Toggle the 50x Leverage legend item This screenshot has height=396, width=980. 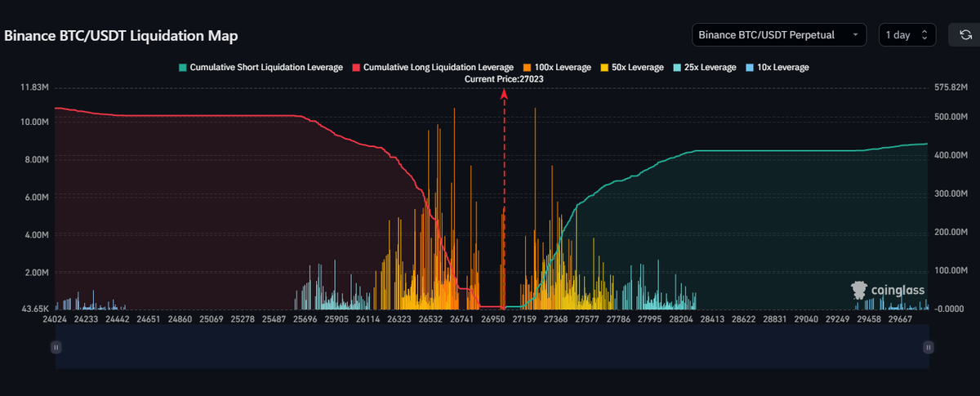pos(630,67)
